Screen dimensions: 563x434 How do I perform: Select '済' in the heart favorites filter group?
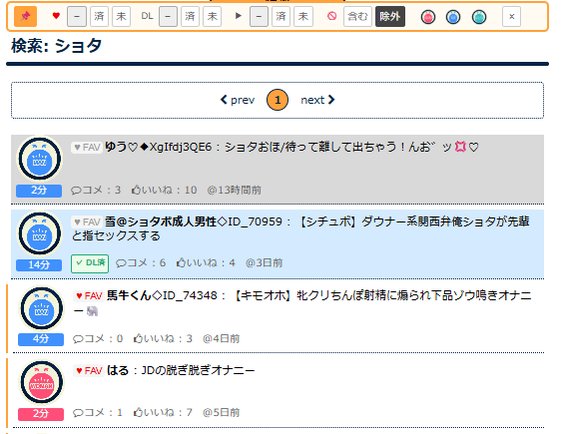pos(99,17)
